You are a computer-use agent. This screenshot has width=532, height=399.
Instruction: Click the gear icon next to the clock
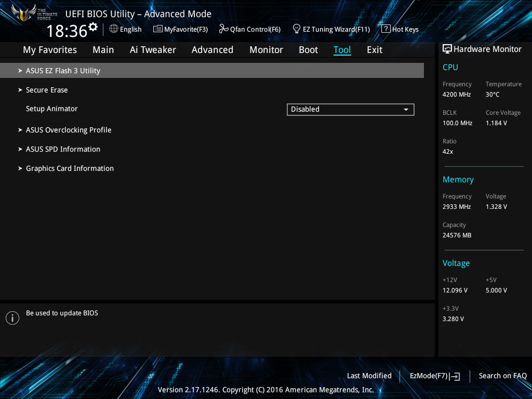[92, 27]
